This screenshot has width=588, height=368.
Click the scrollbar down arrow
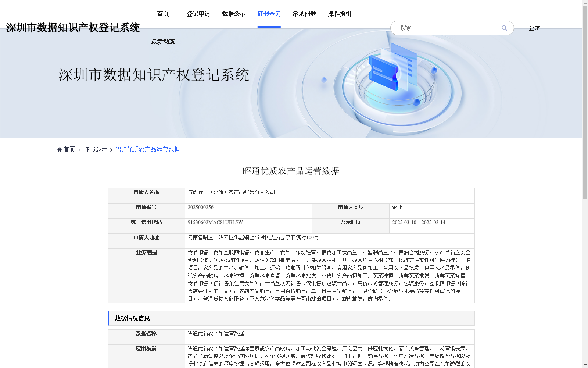pyautogui.click(x=585, y=365)
